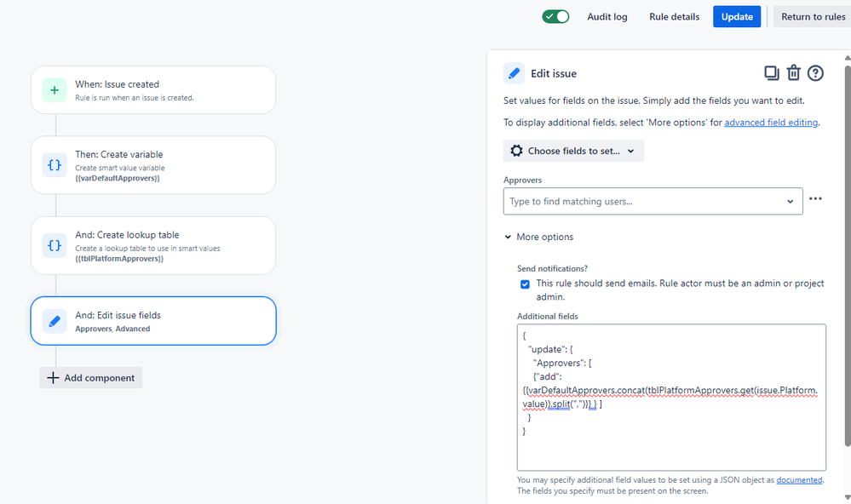
Task: Uncheck the send emails checkbox
Action: [525, 284]
